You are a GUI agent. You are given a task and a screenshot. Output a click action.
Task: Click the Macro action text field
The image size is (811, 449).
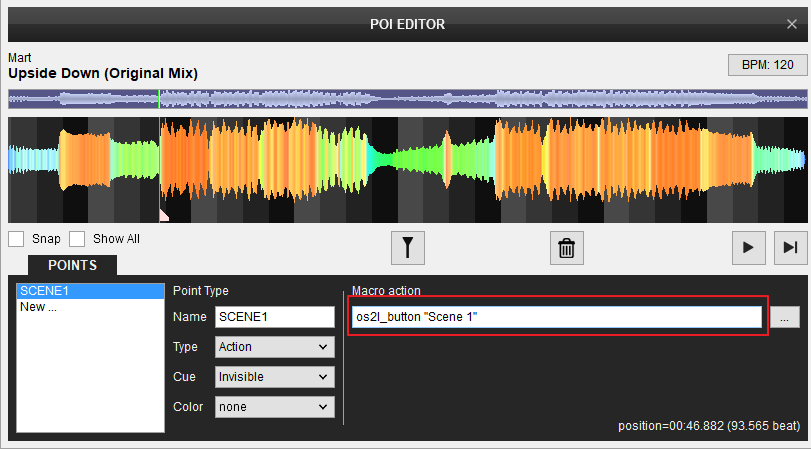click(556, 317)
